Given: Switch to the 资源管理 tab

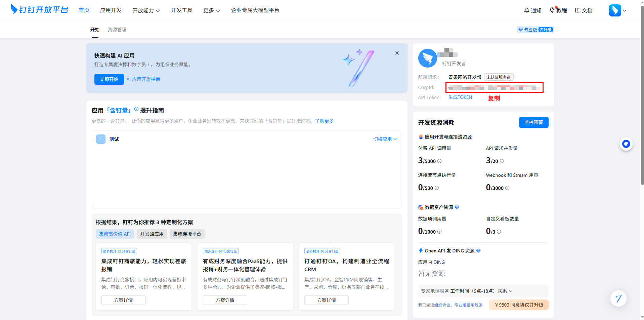Looking at the screenshot, I should (x=117, y=30).
